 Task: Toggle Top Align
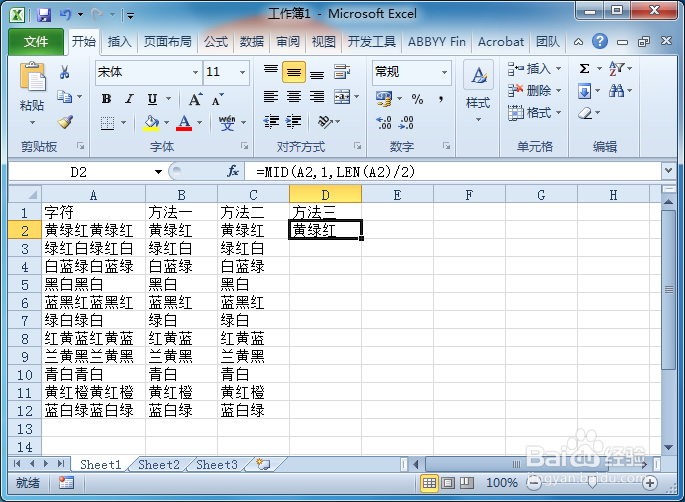[271, 72]
